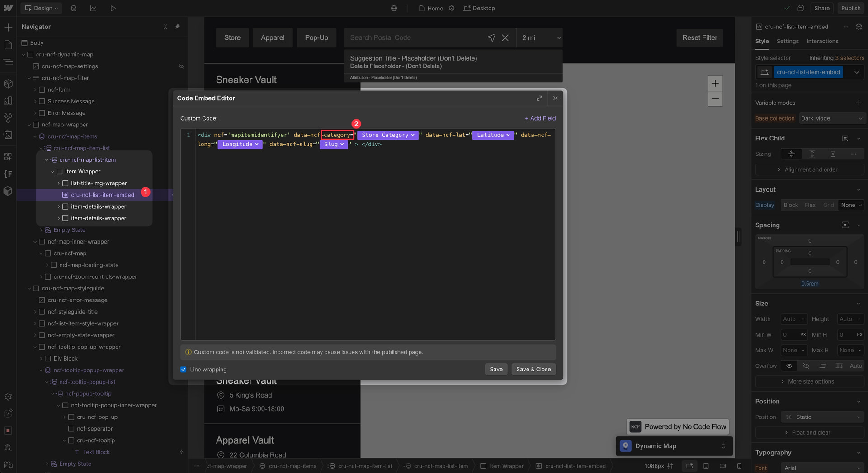Select the Pop-Up filter tab
868x473 pixels.
coord(316,38)
